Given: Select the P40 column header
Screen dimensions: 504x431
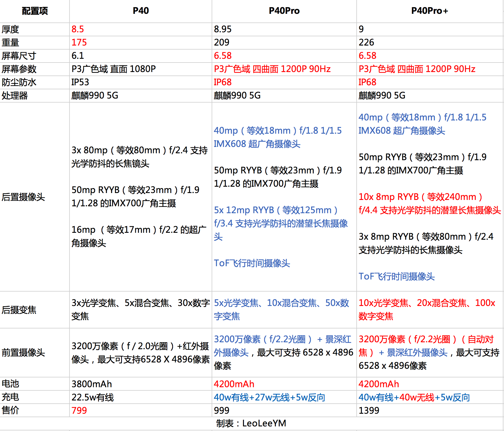Looking at the screenshot, I should 140,11.
